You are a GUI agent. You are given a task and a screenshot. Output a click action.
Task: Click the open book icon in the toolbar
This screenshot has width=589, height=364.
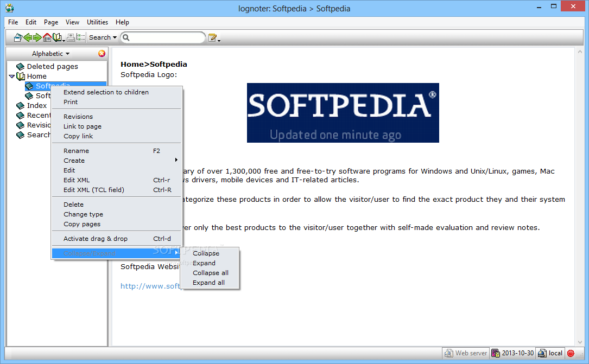56,37
